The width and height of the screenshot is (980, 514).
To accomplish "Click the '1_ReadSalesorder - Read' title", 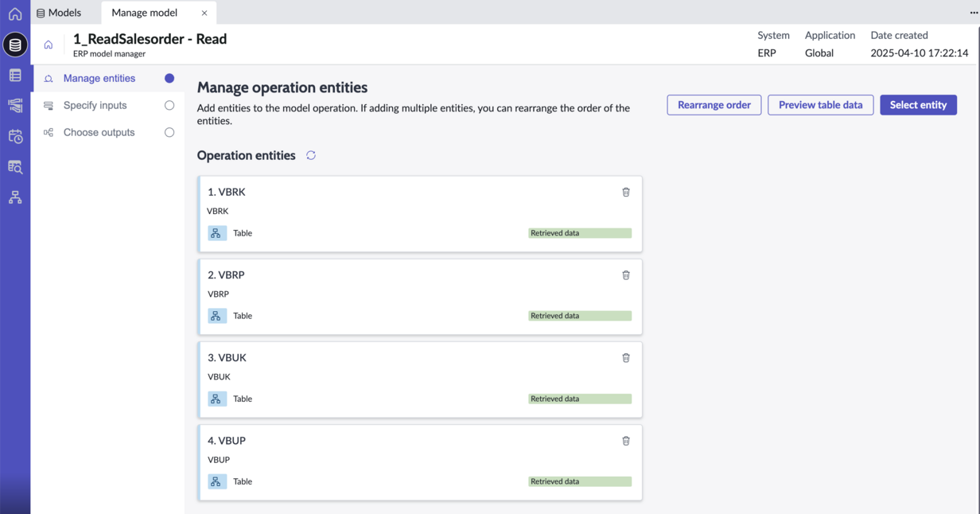I will [x=150, y=39].
